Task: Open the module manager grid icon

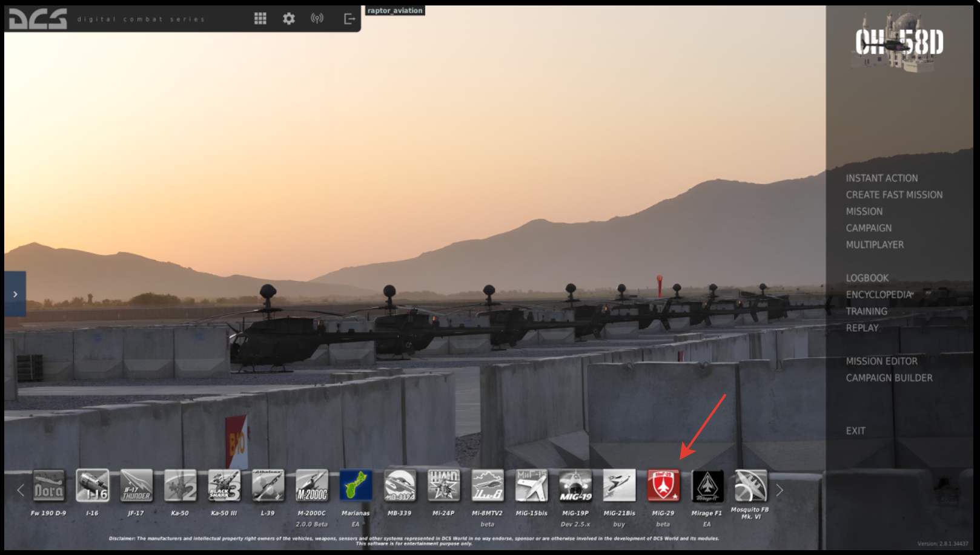Action: 260,19
